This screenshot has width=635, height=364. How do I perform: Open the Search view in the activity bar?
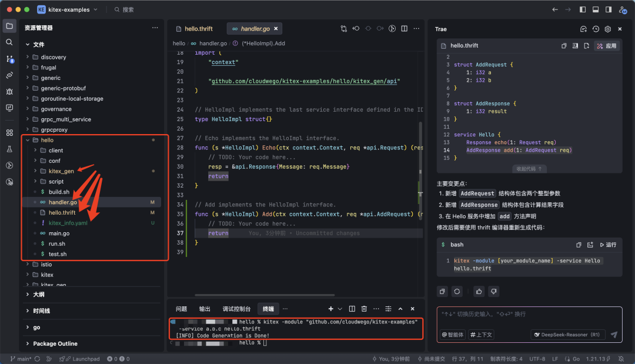[x=9, y=42]
